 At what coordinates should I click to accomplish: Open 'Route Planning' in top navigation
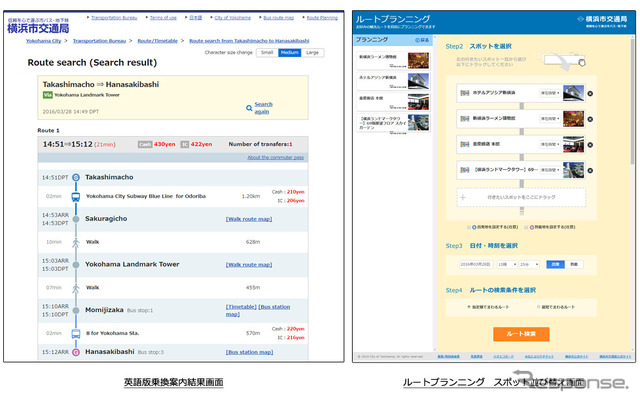[322, 18]
